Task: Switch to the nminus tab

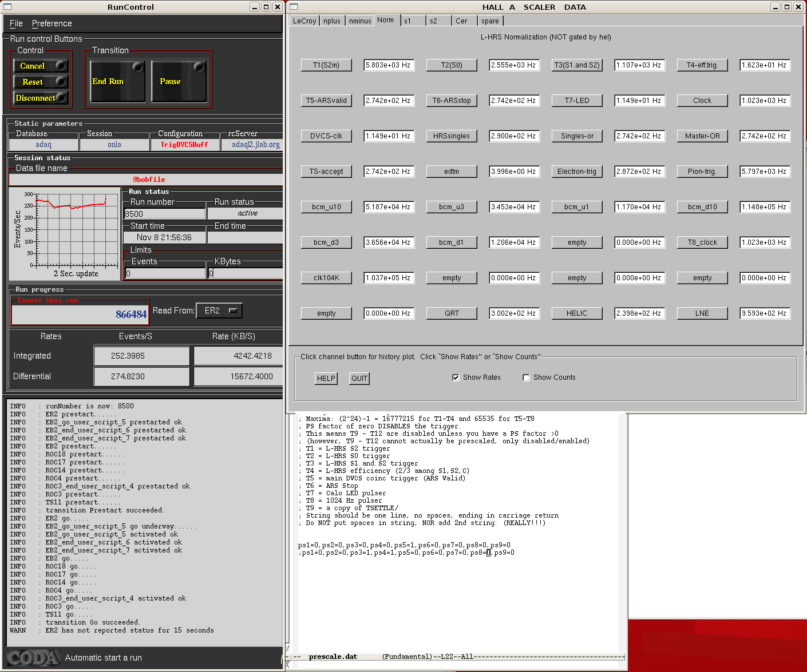Action: (x=360, y=21)
